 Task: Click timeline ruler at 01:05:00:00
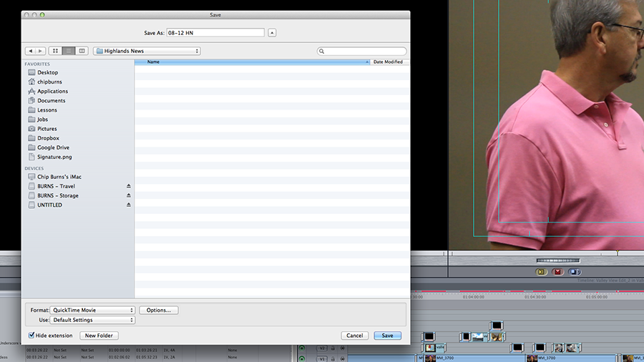[596, 297]
